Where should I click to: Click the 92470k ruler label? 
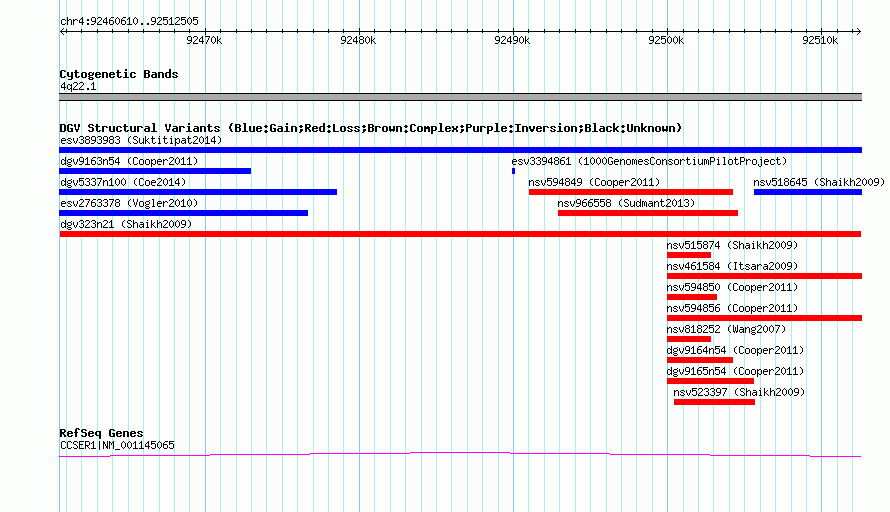tap(204, 40)
